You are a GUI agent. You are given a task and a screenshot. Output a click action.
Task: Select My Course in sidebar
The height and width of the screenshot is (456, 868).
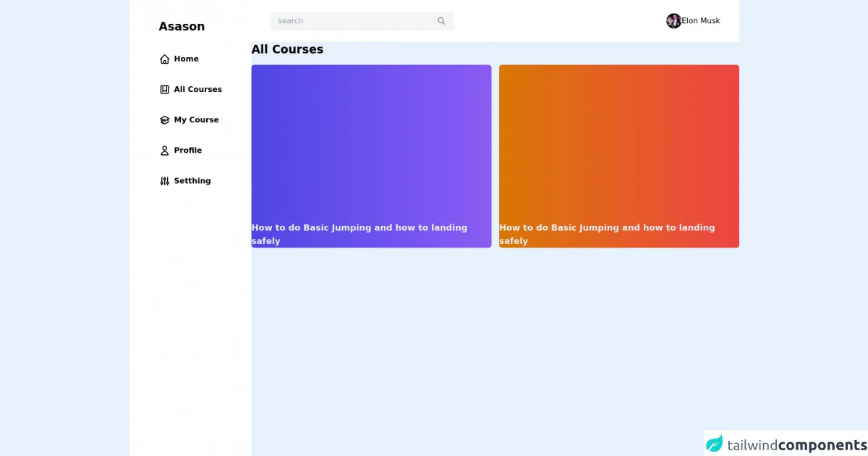point(196,120)
